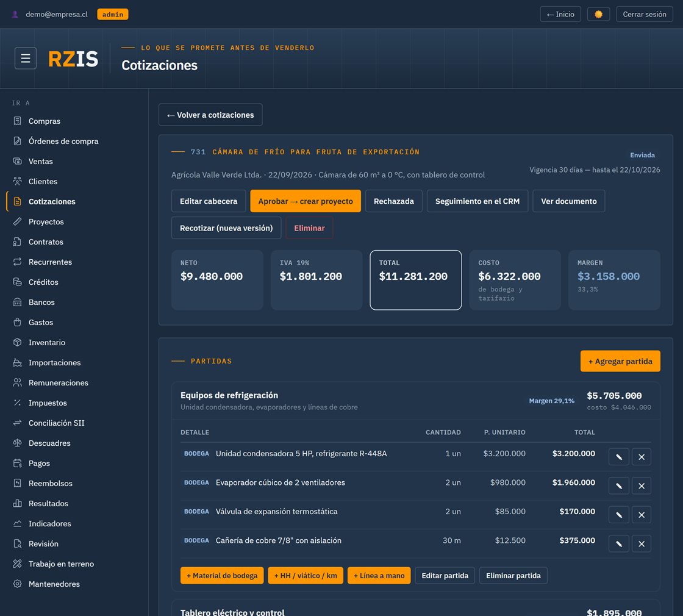Edit the Unidad condensadora 5 HP line

pos(618,457)
